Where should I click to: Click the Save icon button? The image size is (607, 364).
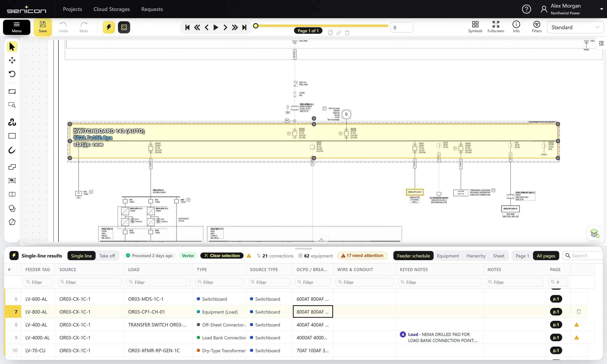click(x=43, y=27)
